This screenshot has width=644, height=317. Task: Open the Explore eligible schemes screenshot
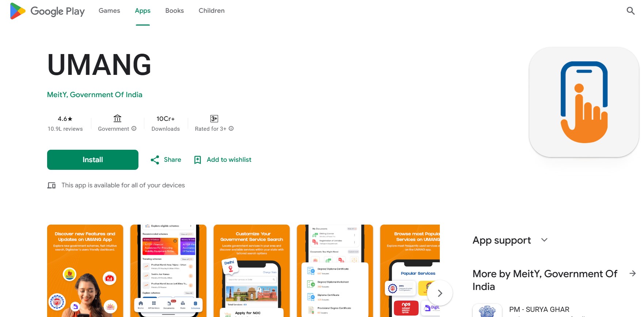(x=168, y=271)
